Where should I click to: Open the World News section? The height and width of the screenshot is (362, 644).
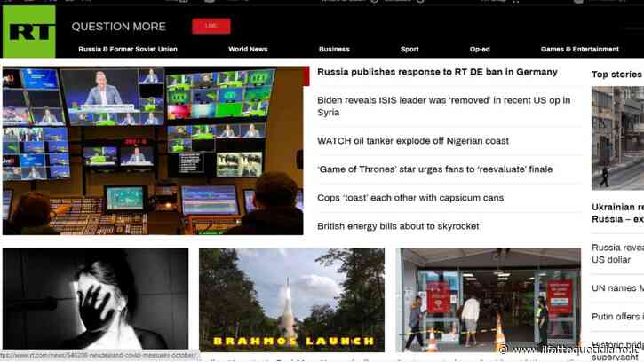(x=248, y=50)
